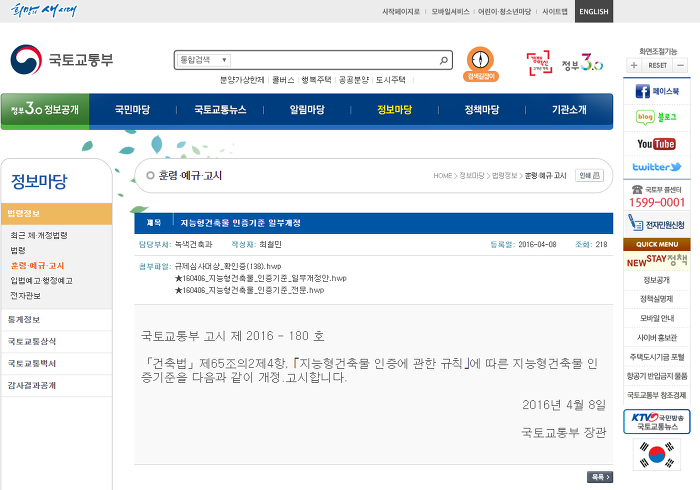Click the 도시주택 quick keyword
The width and height of the screenshot is (700, 490).
coord(391,80)
